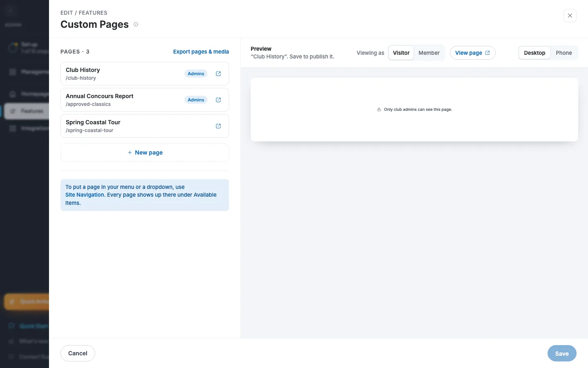The image size is (588, 368).
Task: Cancel editing custom pages
Action: (78, 353)
